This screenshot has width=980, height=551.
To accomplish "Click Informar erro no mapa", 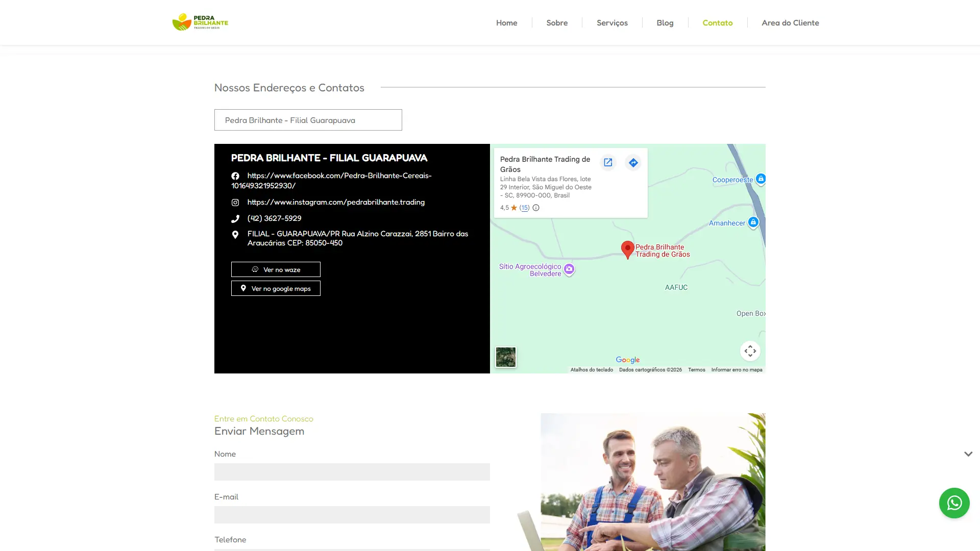I will click(737, 370).
